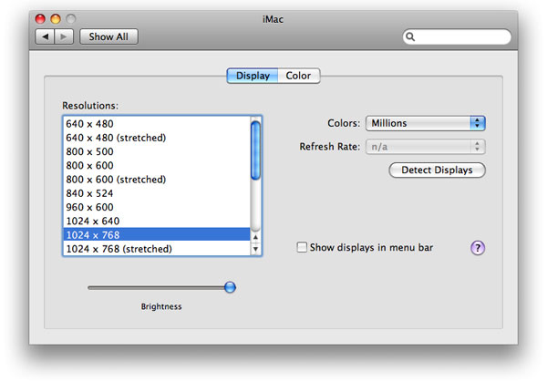
Task: Select the 640 x 480 resolution
Action: (157, 124)
